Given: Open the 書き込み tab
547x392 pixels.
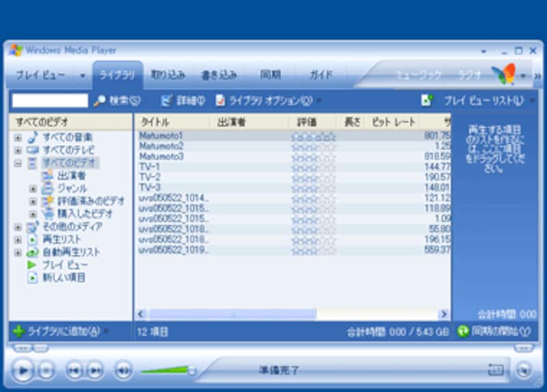Looking at the screenshot, I should pos(219,75).
